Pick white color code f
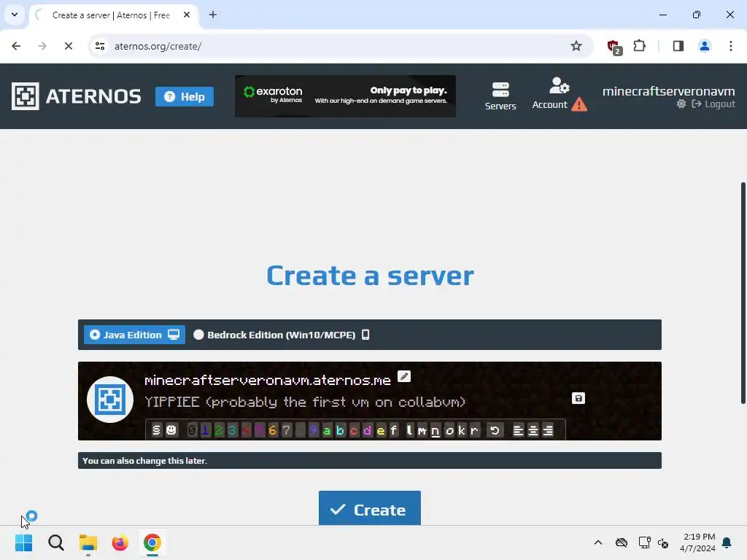 tap(393, 430)
